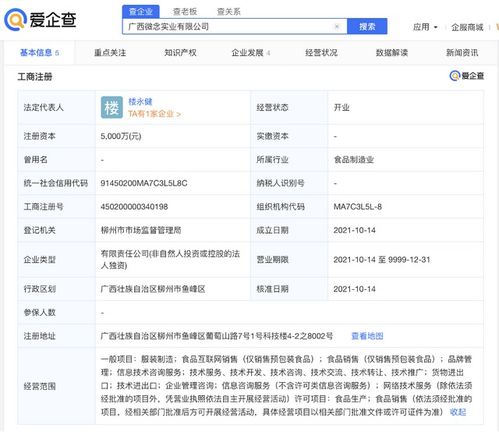This screenshot has height=432, width=499.
Task: Switch to the 重点关注 tab
Action: (x=110, y=53)
